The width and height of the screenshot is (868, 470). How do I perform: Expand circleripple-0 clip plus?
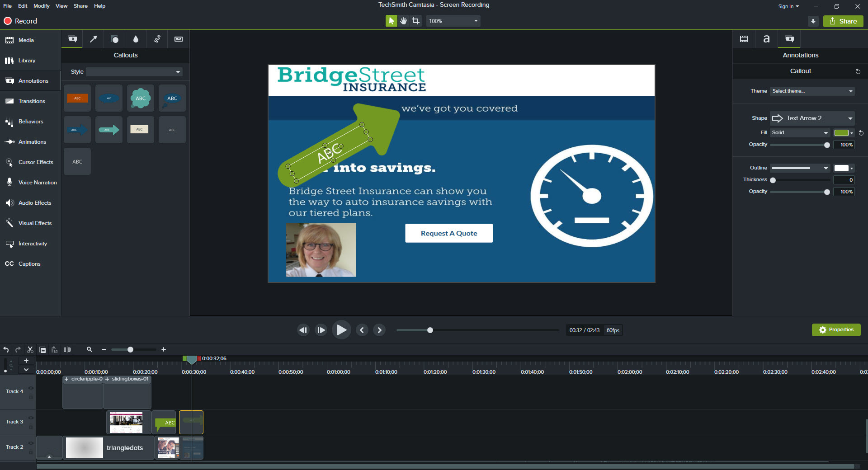[66, 379]
